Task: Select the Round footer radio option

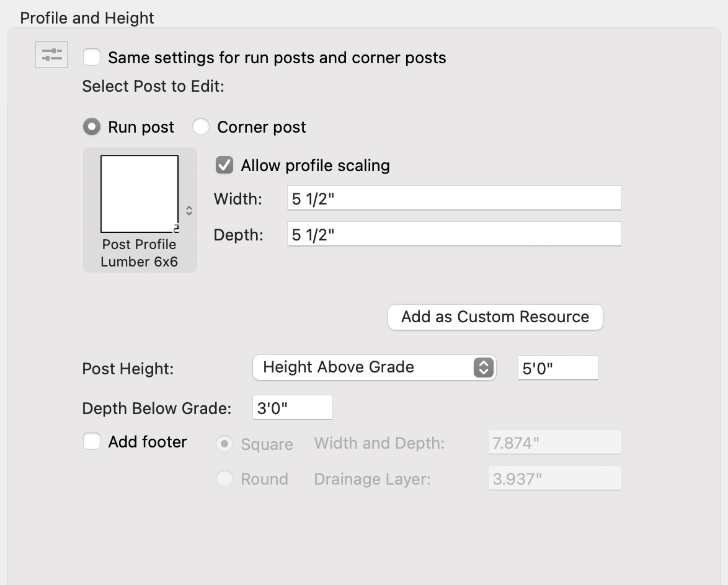Action: (x=224, y=478)
